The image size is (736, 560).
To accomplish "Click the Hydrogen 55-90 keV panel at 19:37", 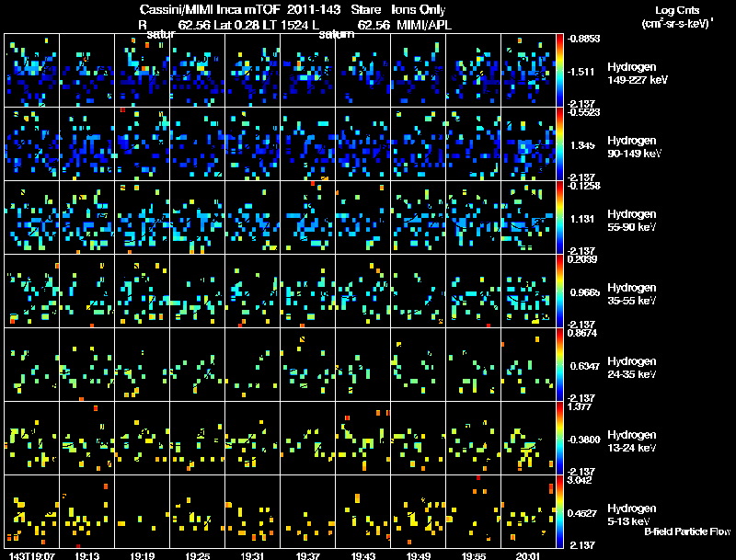I will point(308,218).
